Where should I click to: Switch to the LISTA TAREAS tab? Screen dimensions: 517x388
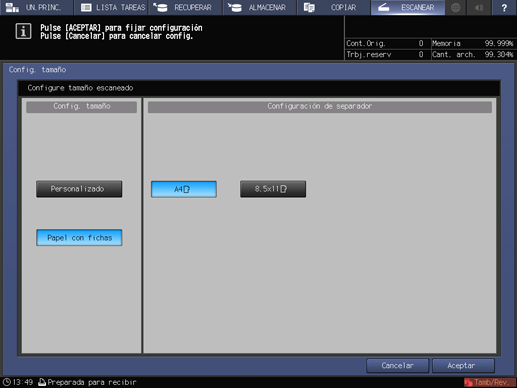click(111, 7)
